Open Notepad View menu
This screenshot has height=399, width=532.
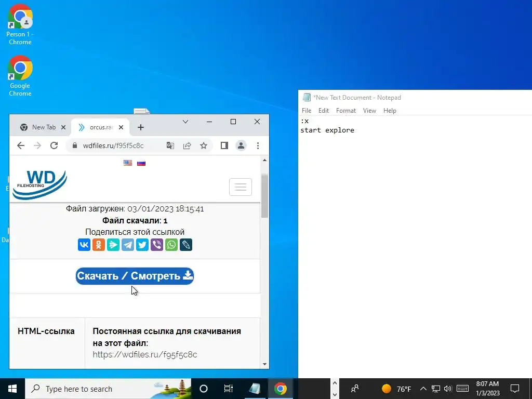click(369, 111)
